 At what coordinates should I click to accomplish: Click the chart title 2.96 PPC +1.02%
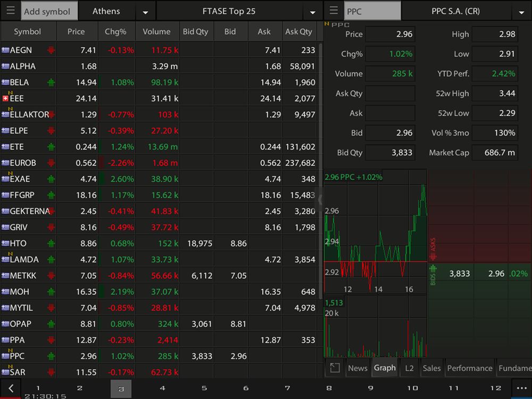tap(353, 177)
